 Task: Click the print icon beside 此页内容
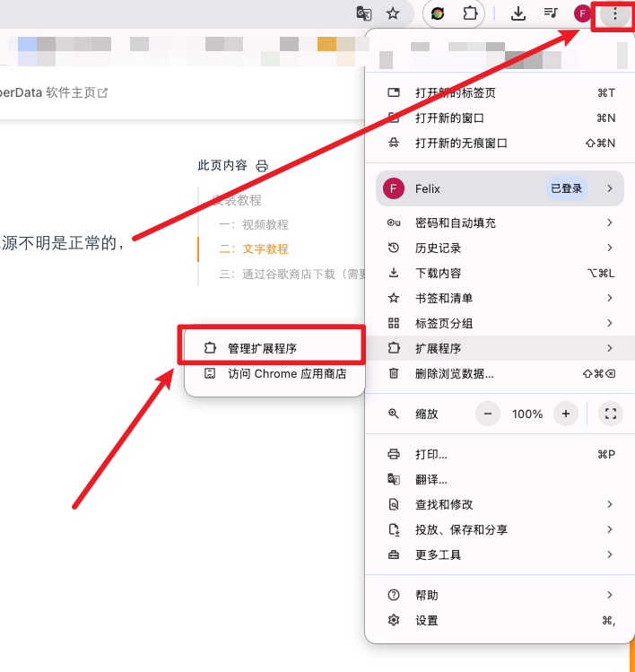coord(262,166)
